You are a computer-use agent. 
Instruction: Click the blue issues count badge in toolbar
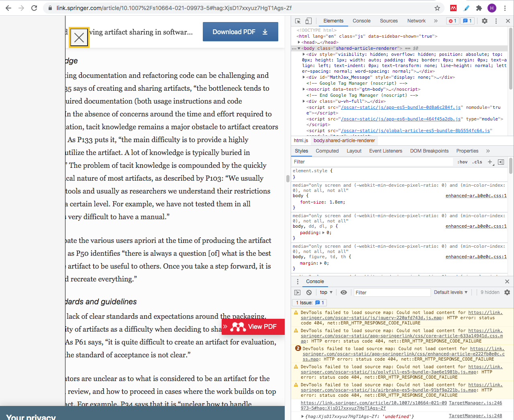pyautogui.click(x=467, y=21)
